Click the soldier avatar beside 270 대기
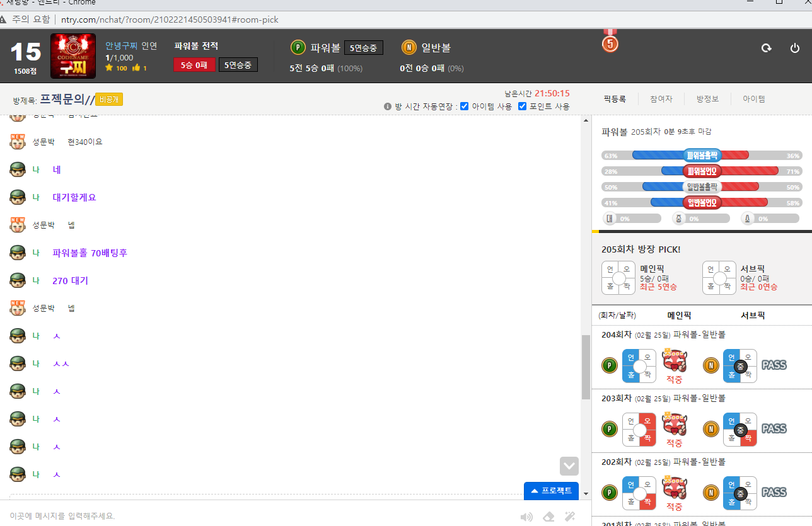Viewport: 812px width, 526px height. [x=18, y=281]
